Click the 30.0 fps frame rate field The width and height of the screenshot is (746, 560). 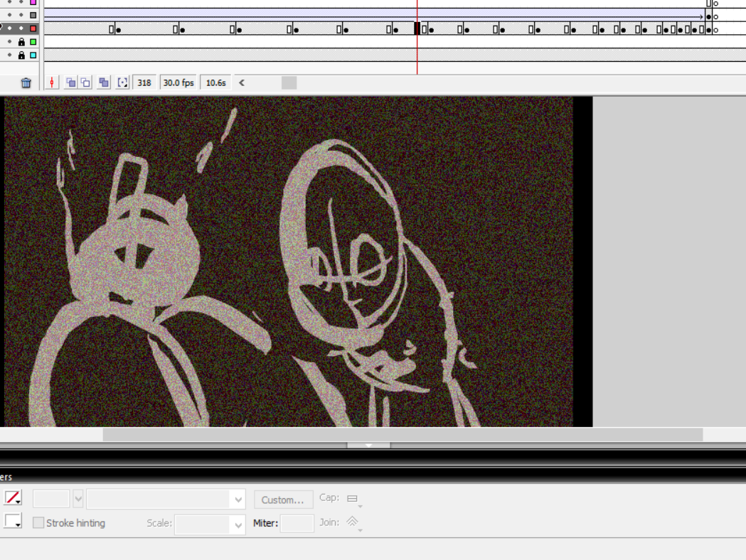(x=178, y=82)
